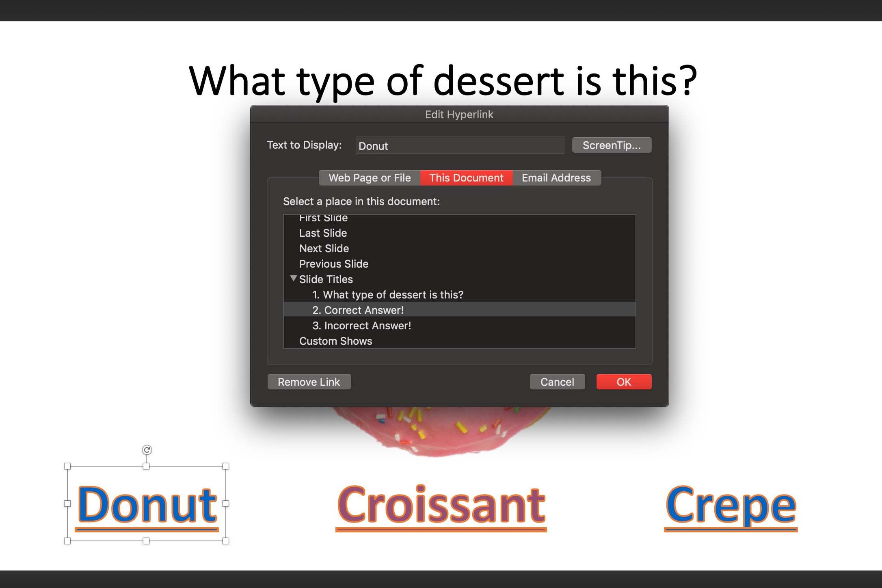Screen dimensions: 882x588
Task: Click the ScreenTip button
Action: point(610,145)
